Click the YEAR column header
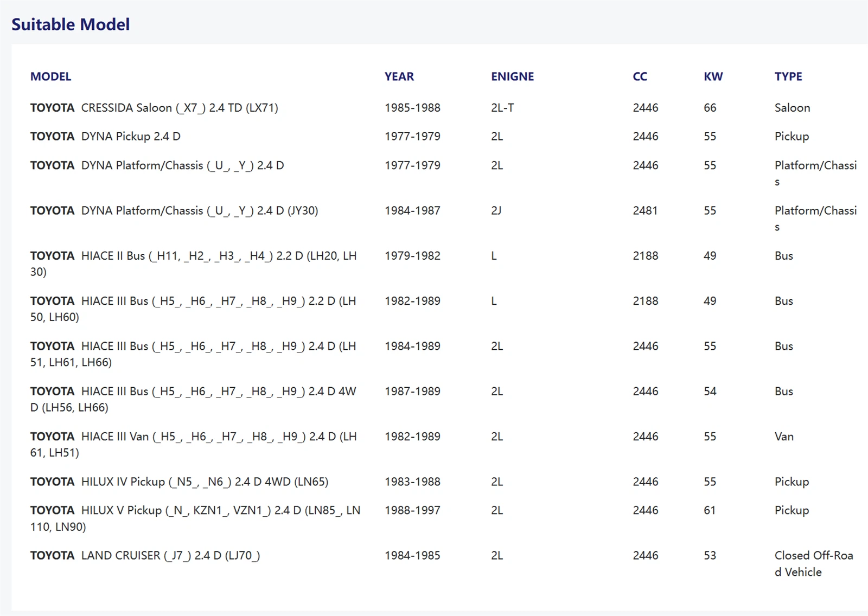This screenshot has width=868, height=616. pyautogui.click(x=399, y=76)
